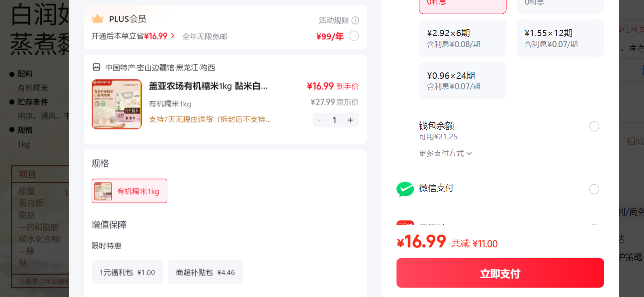The image size is (644, 297).
Task: Click the 立即支付 button
Action: pos(500,273)
